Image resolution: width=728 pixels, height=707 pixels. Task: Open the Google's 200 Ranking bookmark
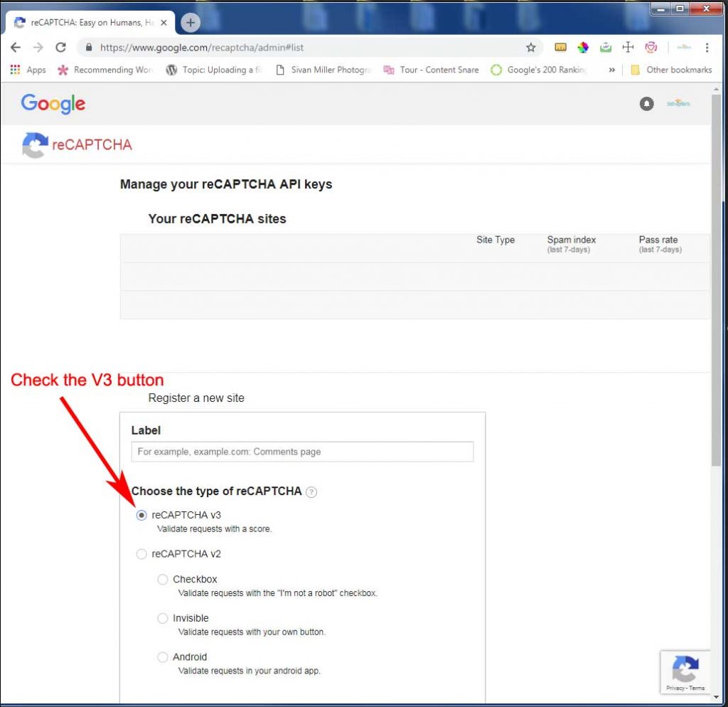pos(540,70)
